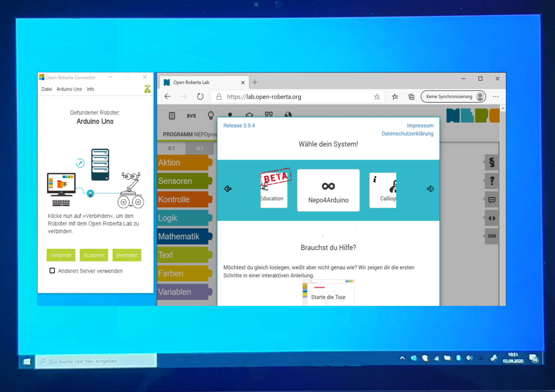The width and height of the screenshot is (555, 392).
Task: Open the chat bubble side panel tab
Action: pos(492,200)
